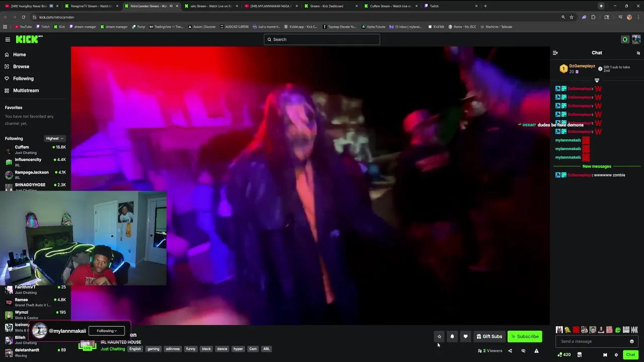Click the 420 channel points balance

[564, 354]
